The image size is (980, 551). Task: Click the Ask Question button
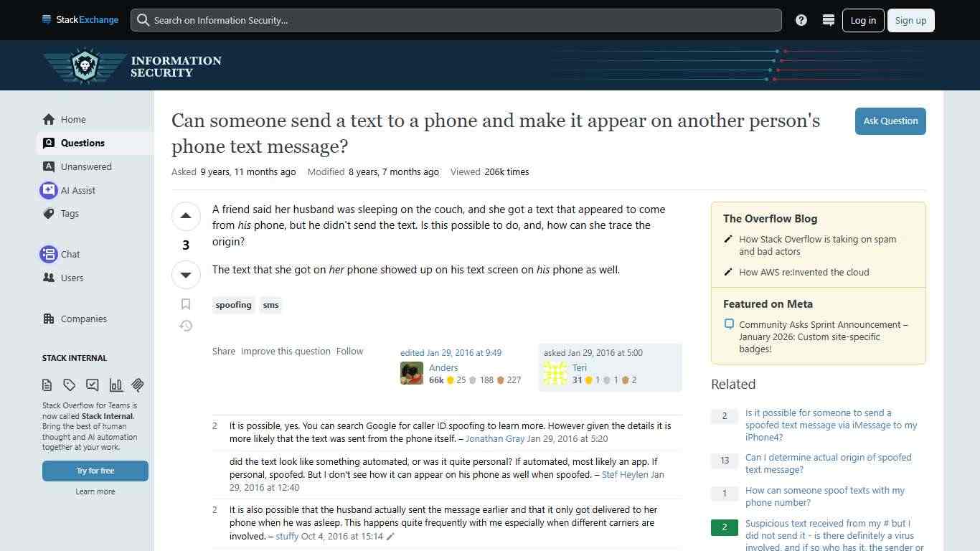coord(890,121)
